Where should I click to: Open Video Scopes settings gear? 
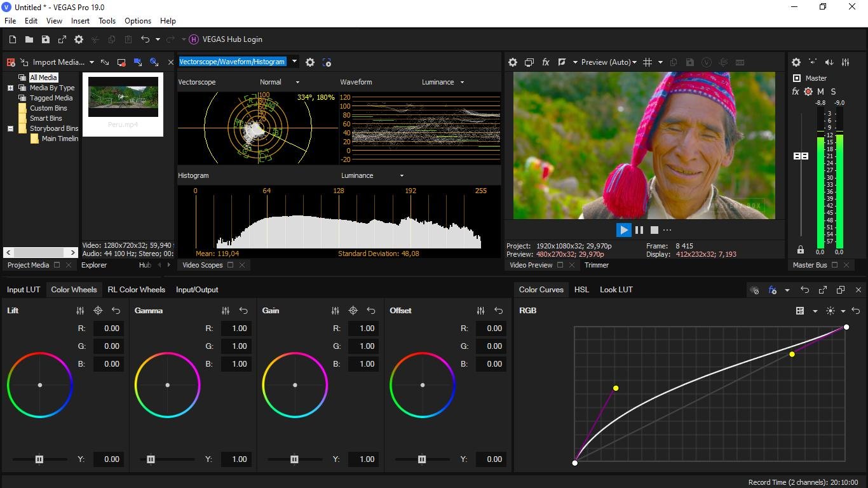click(x=310, y=62)
